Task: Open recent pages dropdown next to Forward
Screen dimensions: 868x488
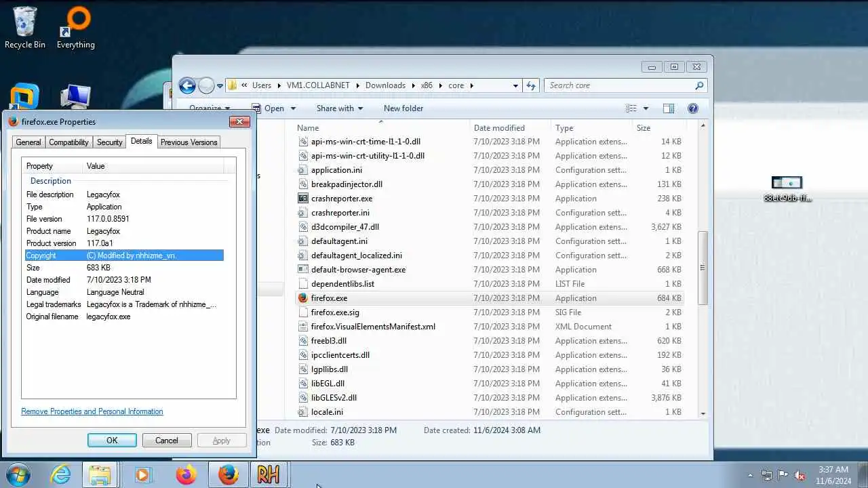Action: point(220,86)
